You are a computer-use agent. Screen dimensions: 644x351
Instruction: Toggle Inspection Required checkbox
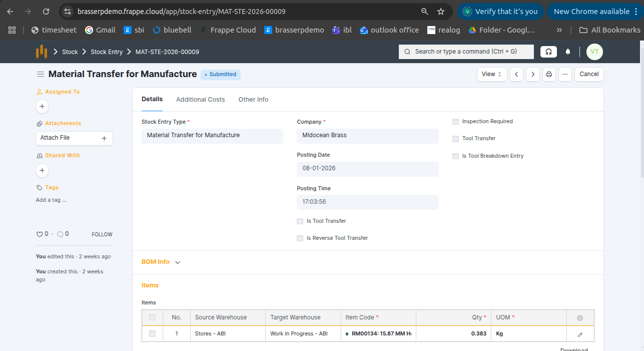(455, 122)
